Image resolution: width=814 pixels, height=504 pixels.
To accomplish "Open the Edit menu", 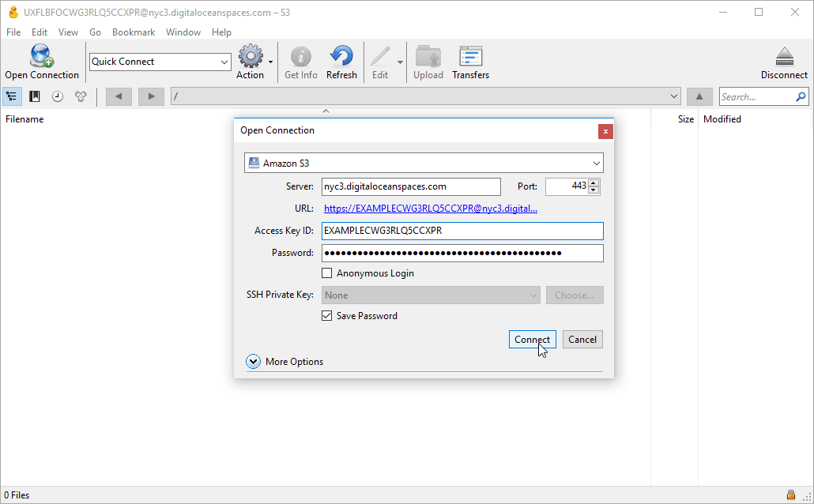I will coord(40,32).
